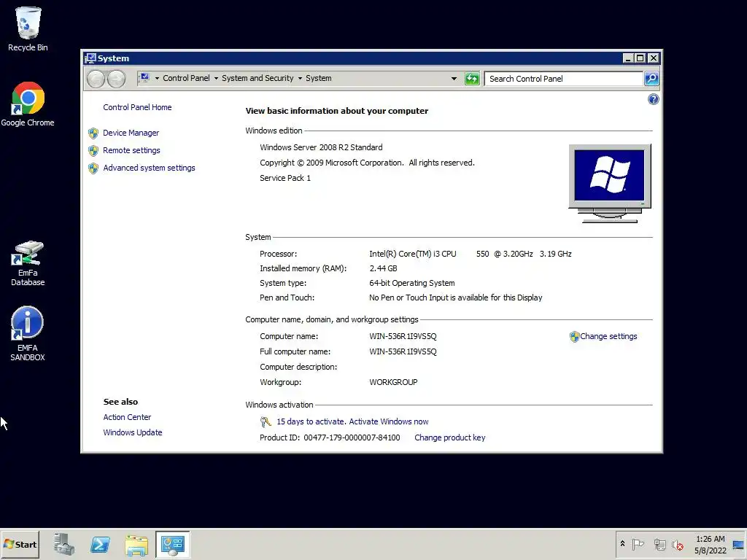Open Windows Update under See also
This screenshot has width=747, height=560.
coord(133,432)
